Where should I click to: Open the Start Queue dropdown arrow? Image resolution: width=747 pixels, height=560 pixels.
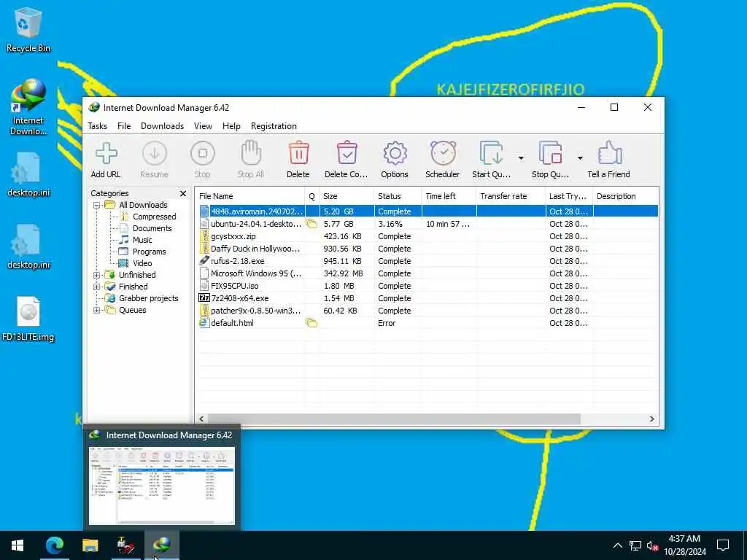(521, 158)
